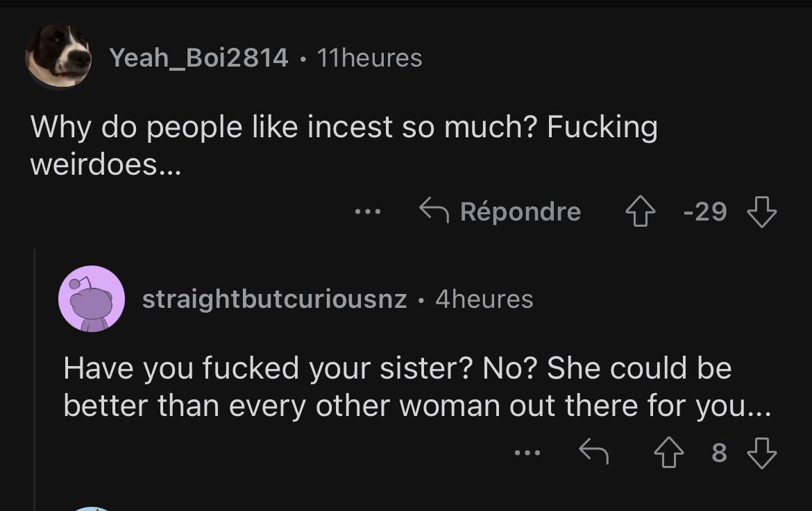
Task: Visit the straightbutcuriousnz username profile
Action: [x=274, y=299]
